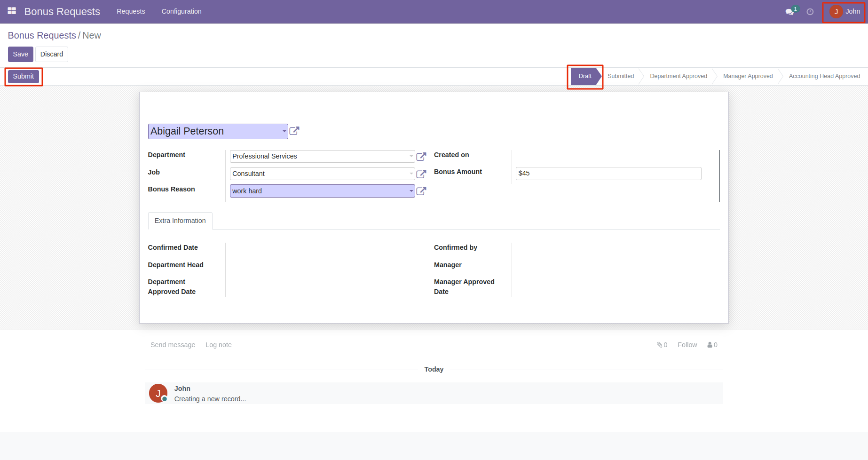Open the Configuration menu
This screenshot has width=868, height=460.
pos(181,11)
